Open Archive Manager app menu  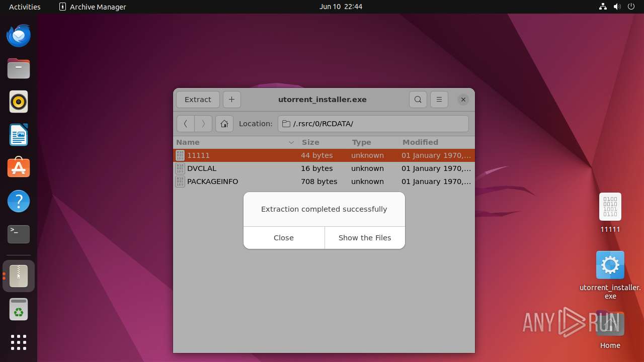(93, 7)
